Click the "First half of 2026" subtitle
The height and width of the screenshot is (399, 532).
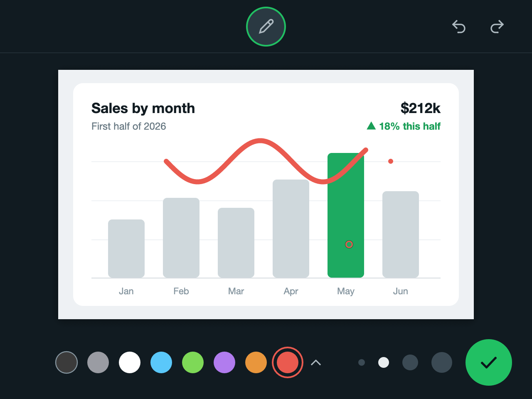[x=128, y=126]
